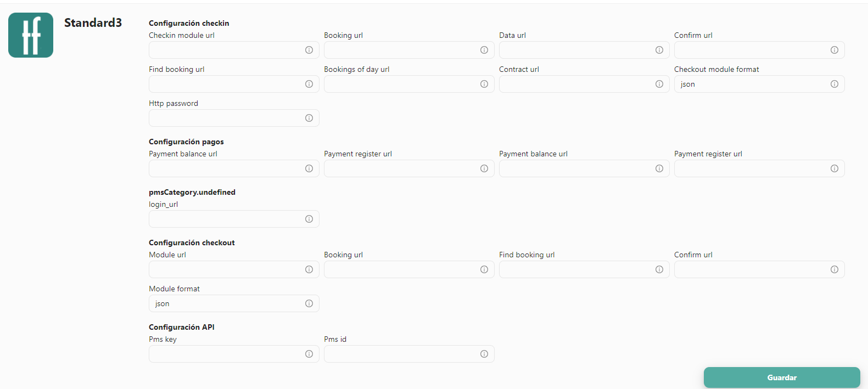The image size is (868, 389).
Task: Click info icon in Pms id field
Action: [x=484, y=354]
